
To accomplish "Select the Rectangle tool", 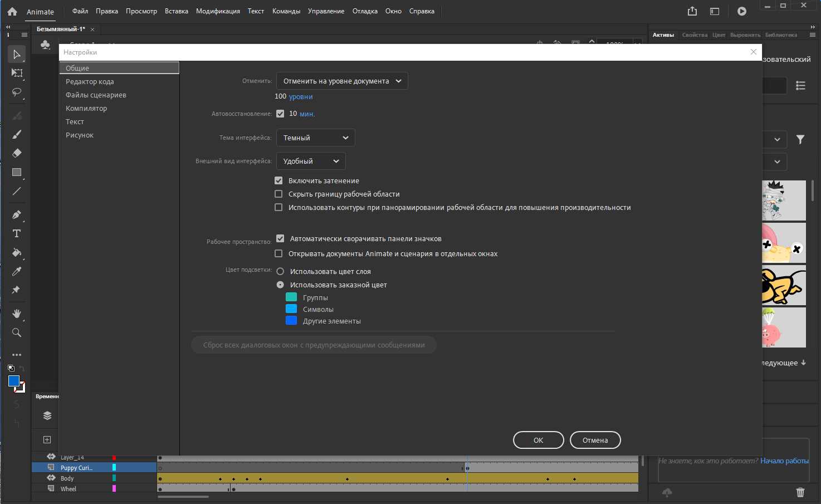I will 17,172.
